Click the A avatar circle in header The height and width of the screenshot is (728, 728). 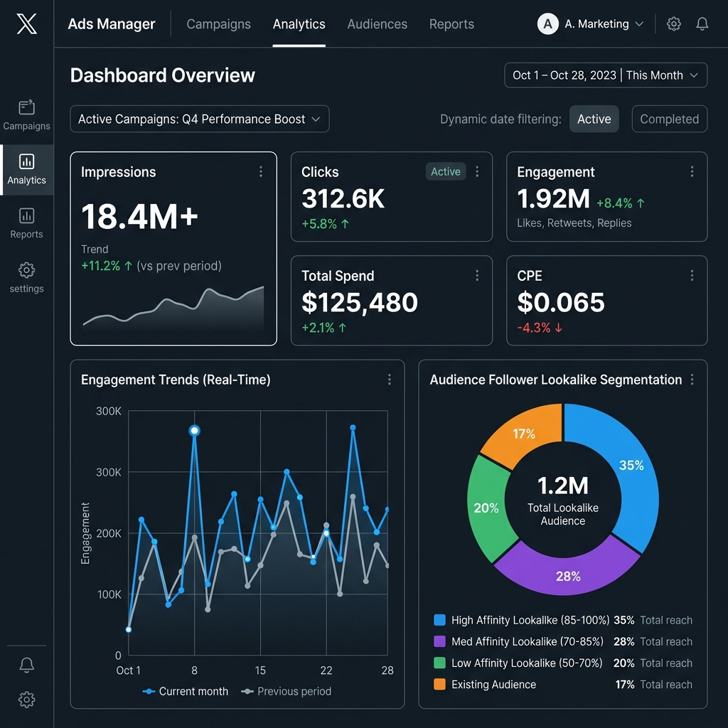click(x=548, y=23)
